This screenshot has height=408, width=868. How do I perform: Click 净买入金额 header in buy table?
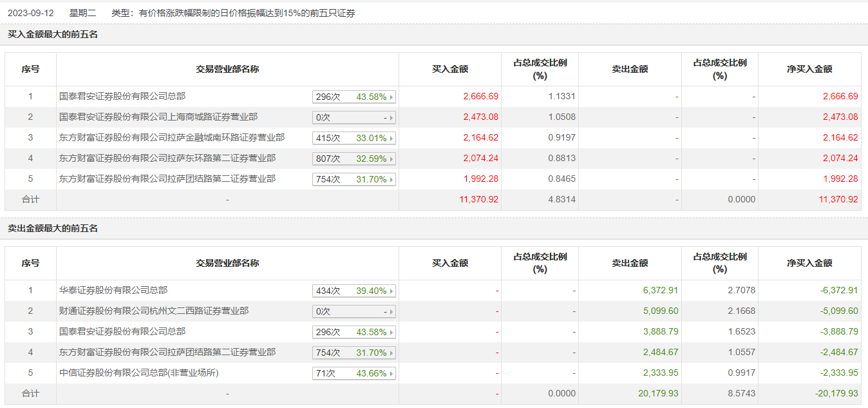point(809,69)
